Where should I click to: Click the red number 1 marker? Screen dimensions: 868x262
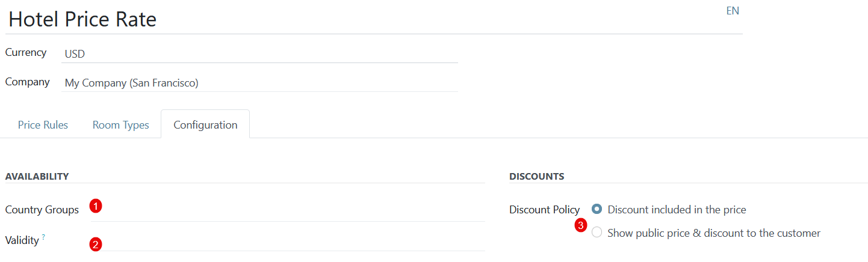point(96,206)
